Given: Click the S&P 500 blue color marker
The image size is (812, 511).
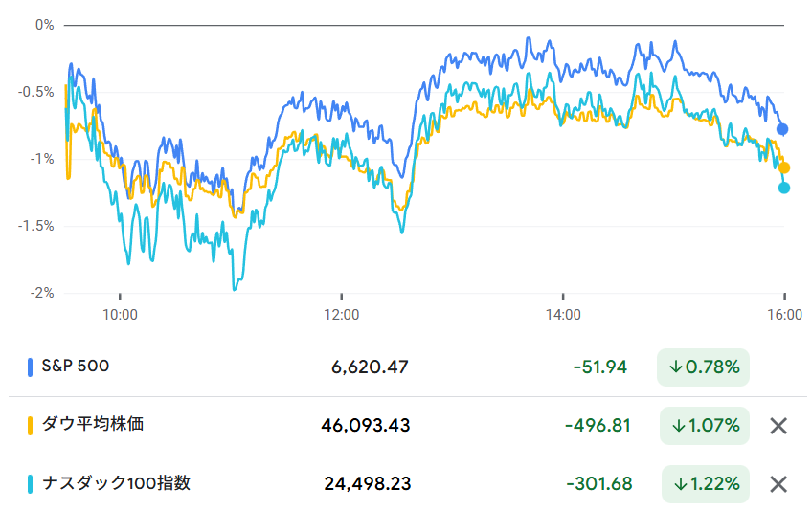Looking at the screenshot, I should tap(30, 367).
